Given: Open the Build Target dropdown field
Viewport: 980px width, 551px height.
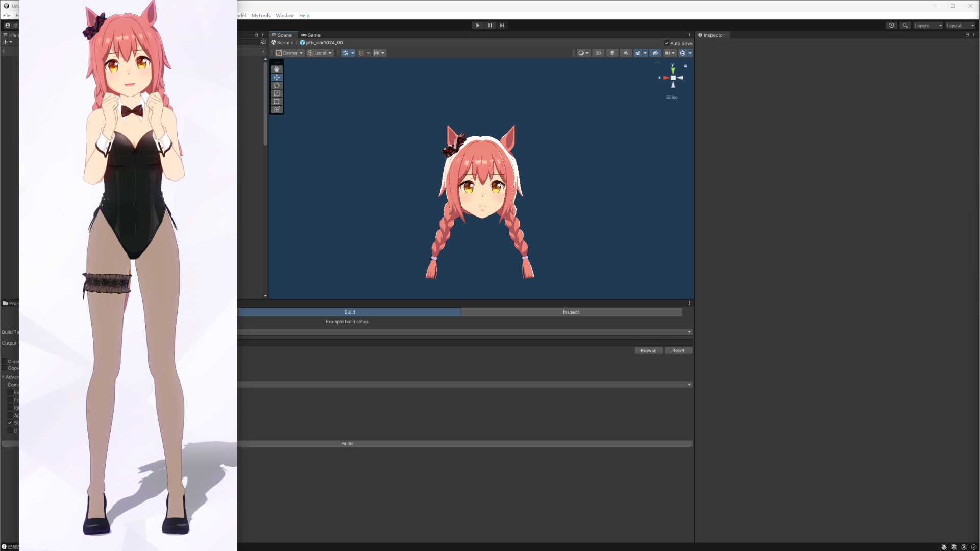Looking at the screenshot, I should pos(464,332).
